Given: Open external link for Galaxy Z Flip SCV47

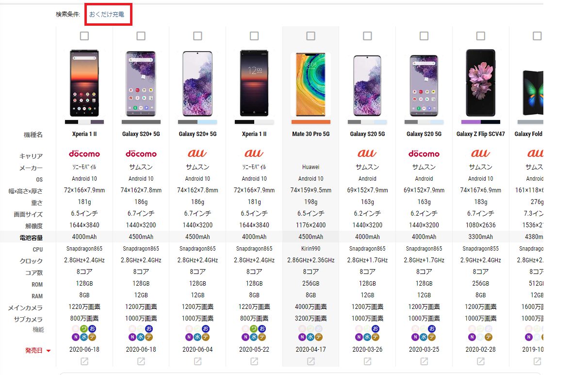Looking at the screenshot, I should [x=481, y=361].
